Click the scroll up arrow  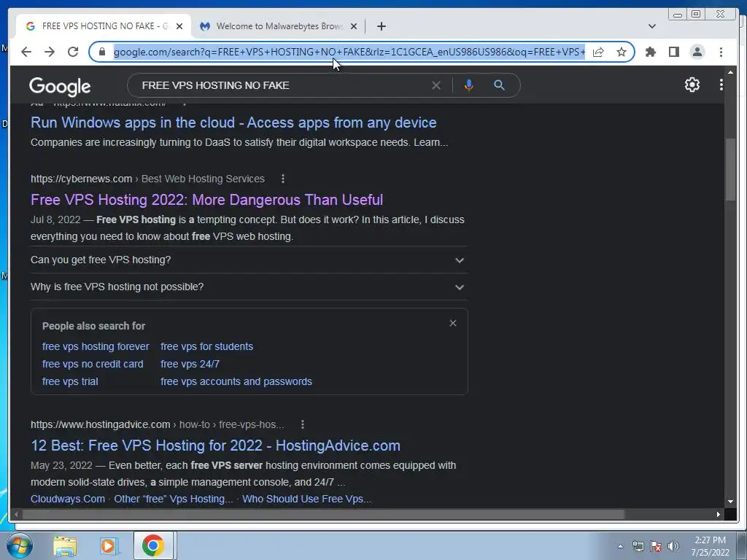[730, 72]
